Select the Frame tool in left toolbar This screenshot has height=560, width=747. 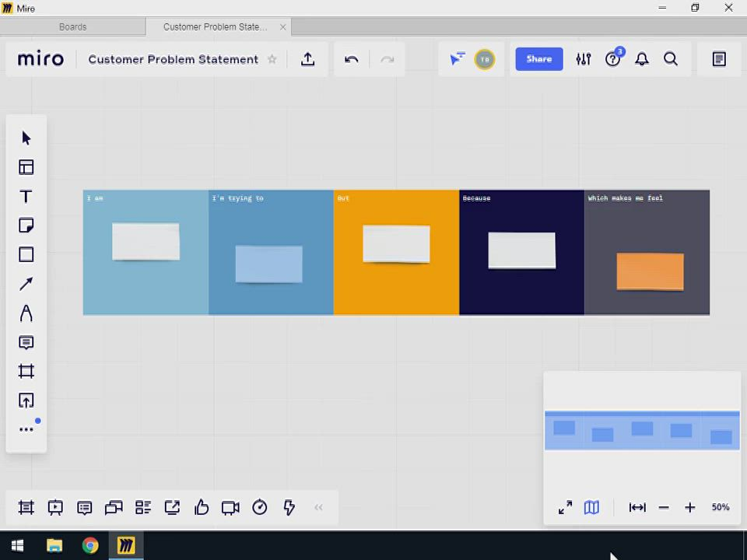pyautogui.click(x=26, y=372)
